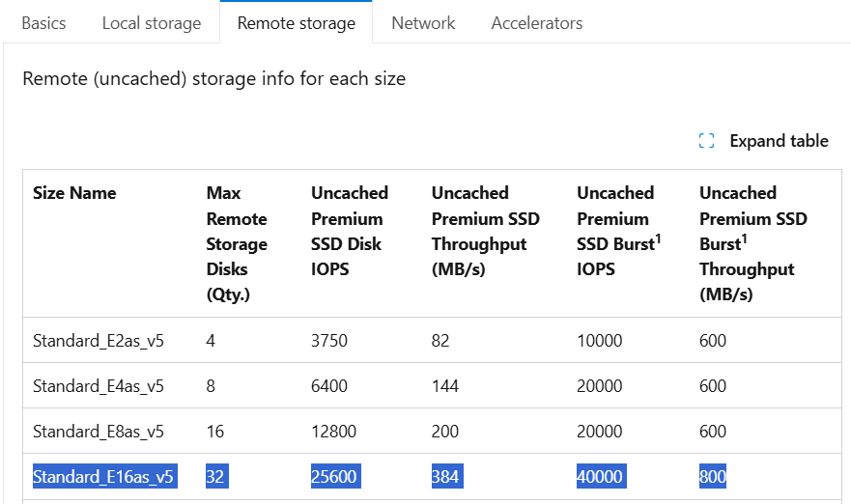The width and height of the screenshot is (851, 504).
Task: Select the Standard_E8as_v5 cell
Action: coord(99,432)
